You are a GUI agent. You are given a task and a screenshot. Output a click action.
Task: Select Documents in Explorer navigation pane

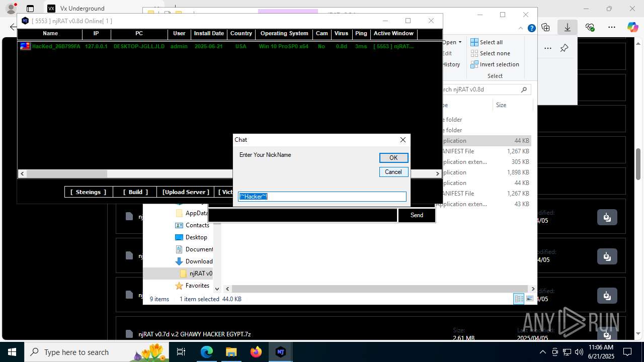pyautogui.click(x=194, y=249)
